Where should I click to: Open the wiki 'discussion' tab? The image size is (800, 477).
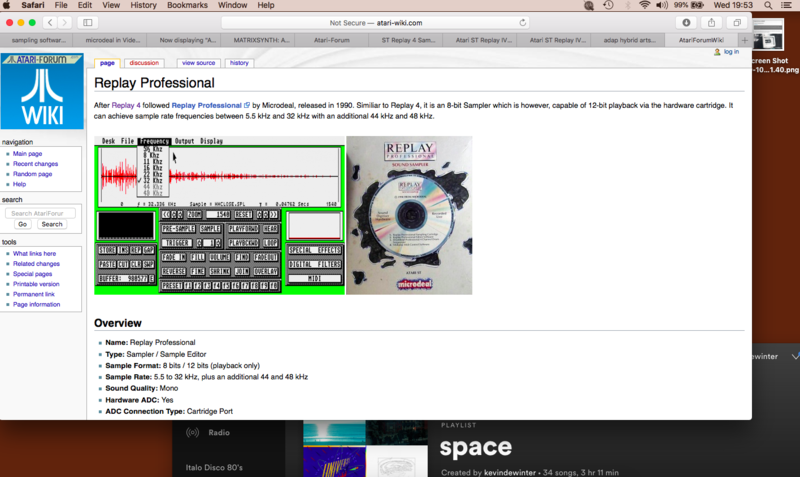[x=144, y=63]
